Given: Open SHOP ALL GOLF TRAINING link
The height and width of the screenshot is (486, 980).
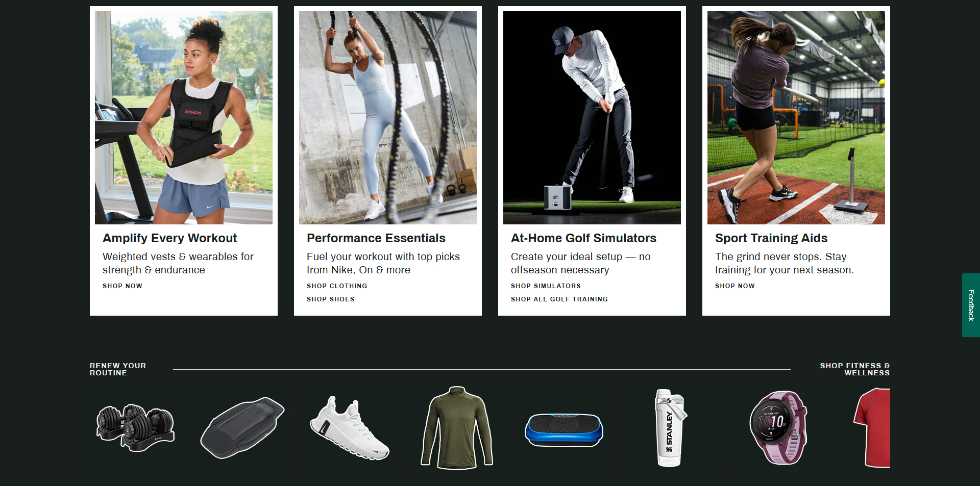Looking at the screenshot, I should [x=559, y=299].
